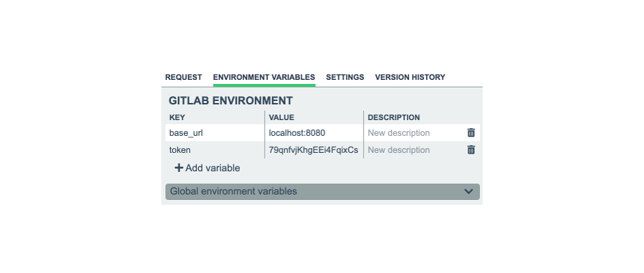Click the plus icon beside Add variable
The image size is (644, 273).
(x=179, y=168)
